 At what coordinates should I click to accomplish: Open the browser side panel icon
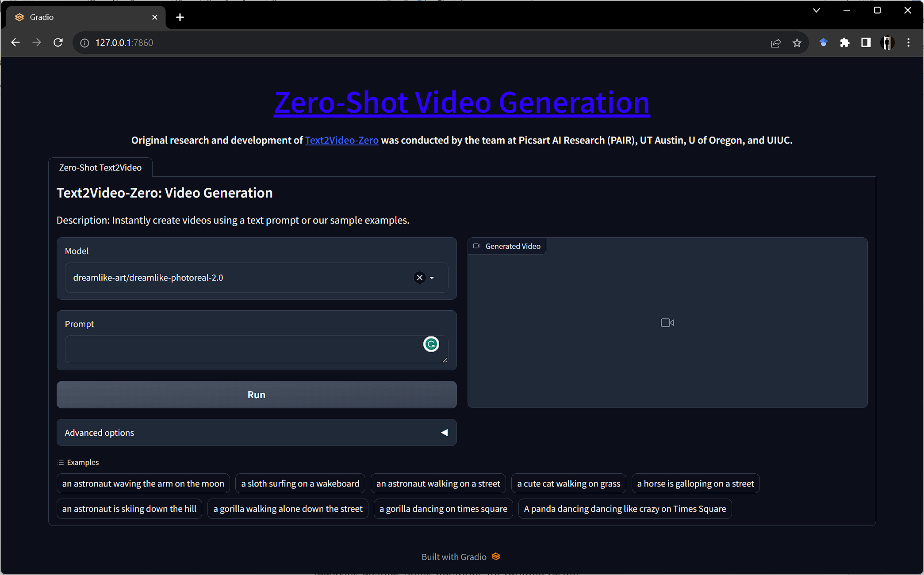point(866,43)
